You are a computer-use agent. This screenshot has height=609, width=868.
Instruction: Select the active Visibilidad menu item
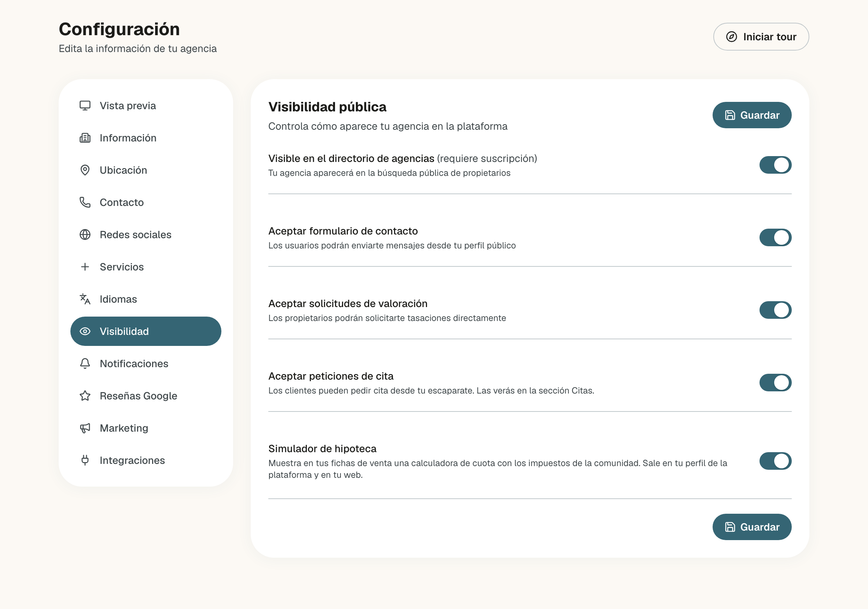tap(146, 332)
